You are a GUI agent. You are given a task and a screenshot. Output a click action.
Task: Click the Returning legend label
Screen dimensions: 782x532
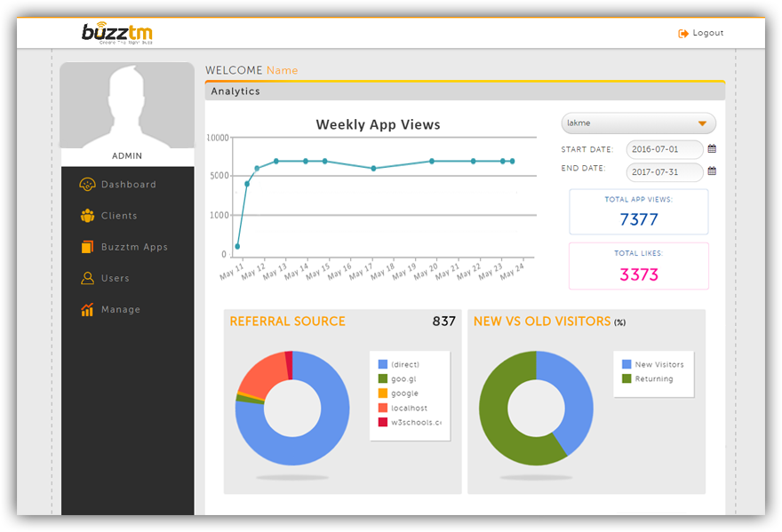coord(654,379)
